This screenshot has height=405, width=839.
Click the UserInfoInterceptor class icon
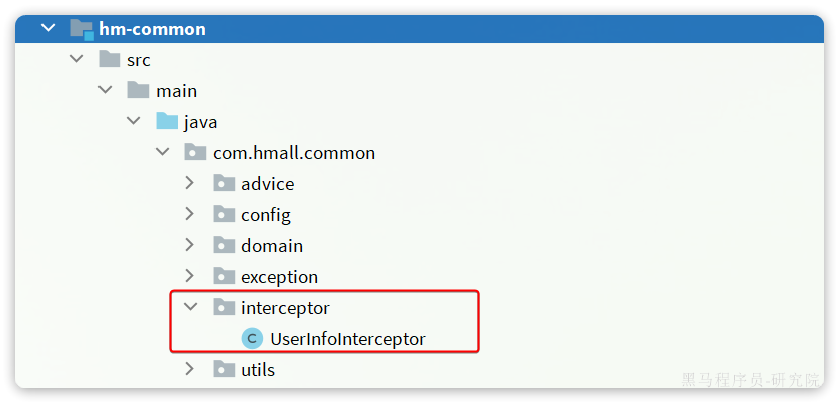253,339
